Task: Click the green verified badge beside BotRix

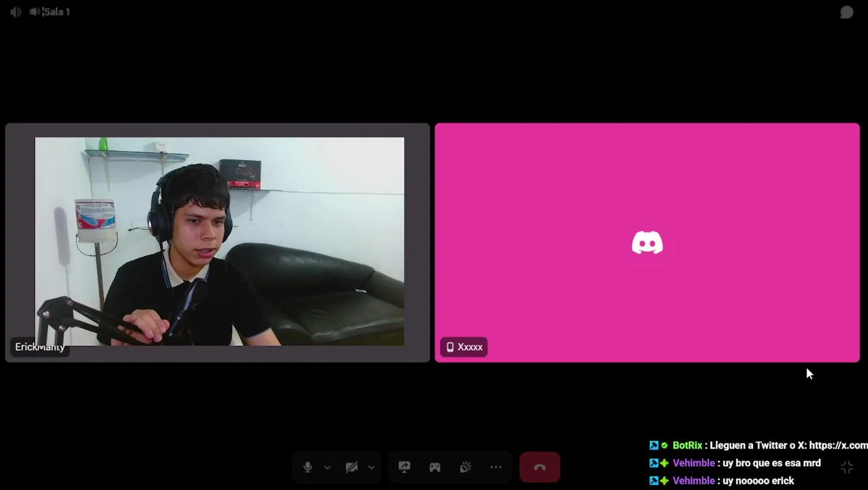Action: [664, 446]
